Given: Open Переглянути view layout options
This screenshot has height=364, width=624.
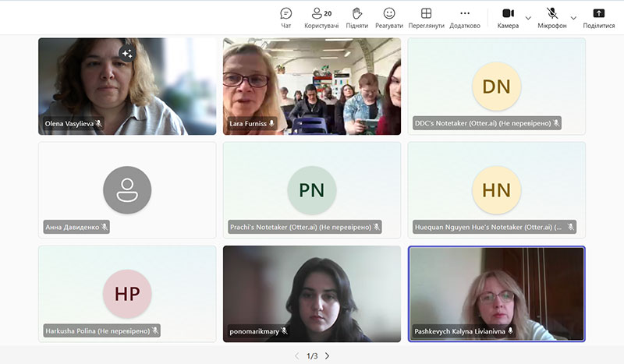Looking at the screenshot, I should tap(426, 18).
